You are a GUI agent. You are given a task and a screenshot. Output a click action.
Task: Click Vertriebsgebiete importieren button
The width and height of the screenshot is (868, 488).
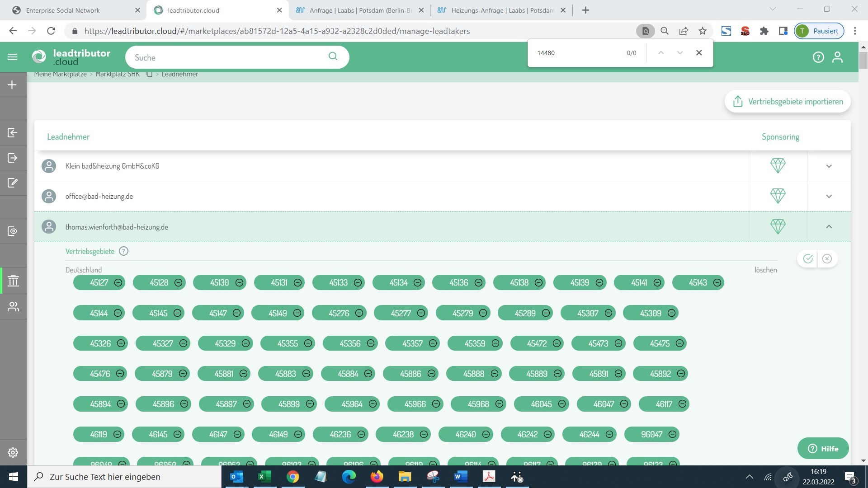pyautogui.click(x=787, y=101)
